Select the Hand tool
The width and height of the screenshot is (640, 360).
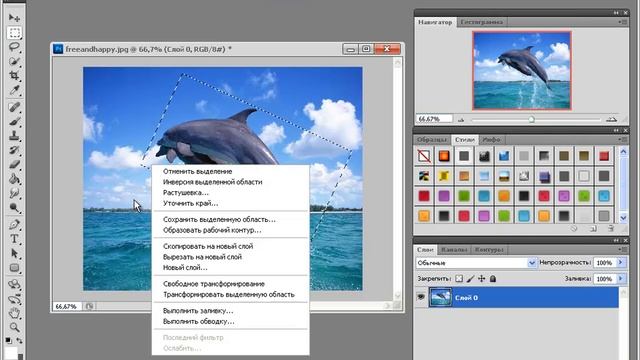tap(14, 313)
